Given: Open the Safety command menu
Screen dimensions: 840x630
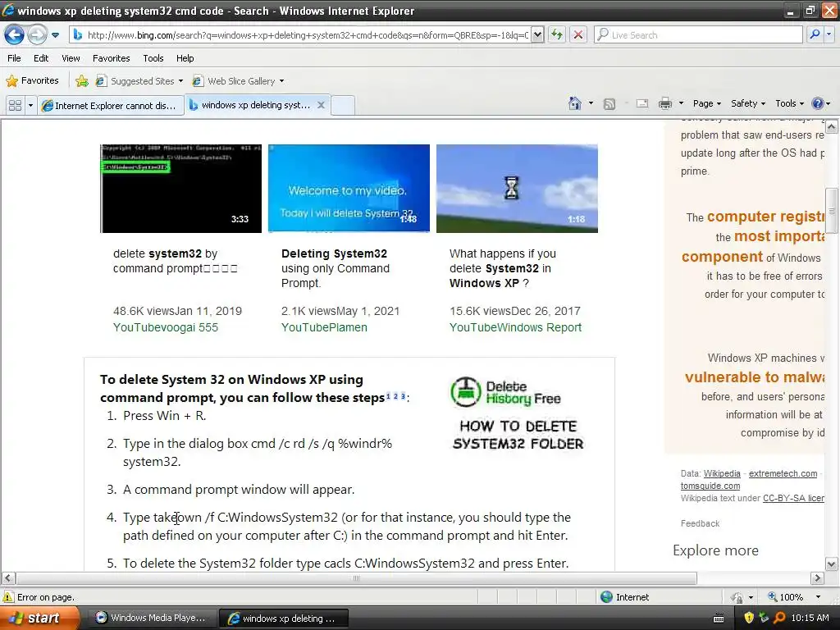Looking at the screenshot, I should [748, 103].
